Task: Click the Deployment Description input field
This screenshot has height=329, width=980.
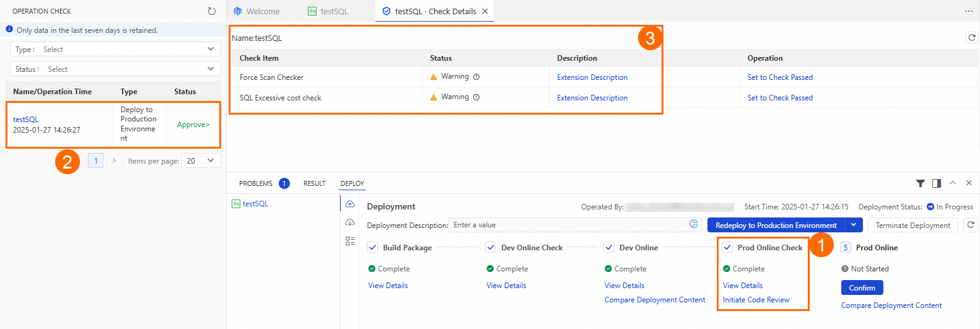Action: 567,225
